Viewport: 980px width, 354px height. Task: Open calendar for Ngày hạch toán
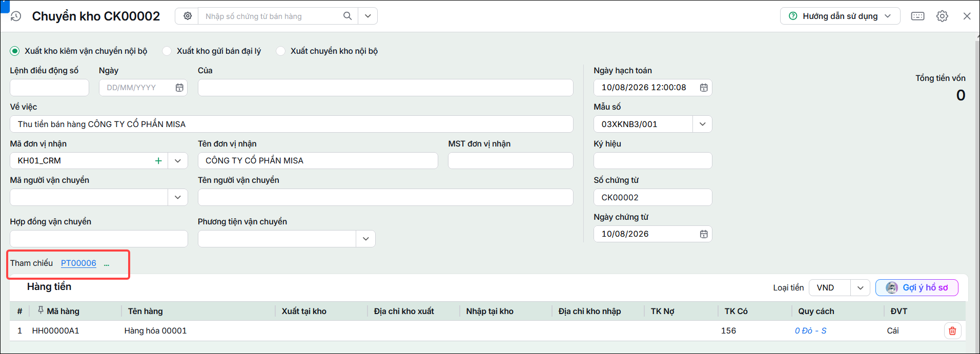tap(704, 88)
